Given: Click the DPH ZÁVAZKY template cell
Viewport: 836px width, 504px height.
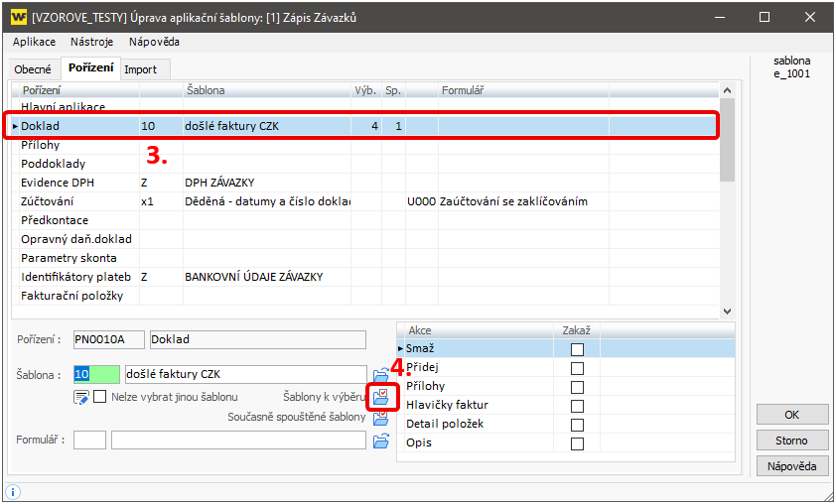Looking at the screenshot, I should tap(266, 183).
